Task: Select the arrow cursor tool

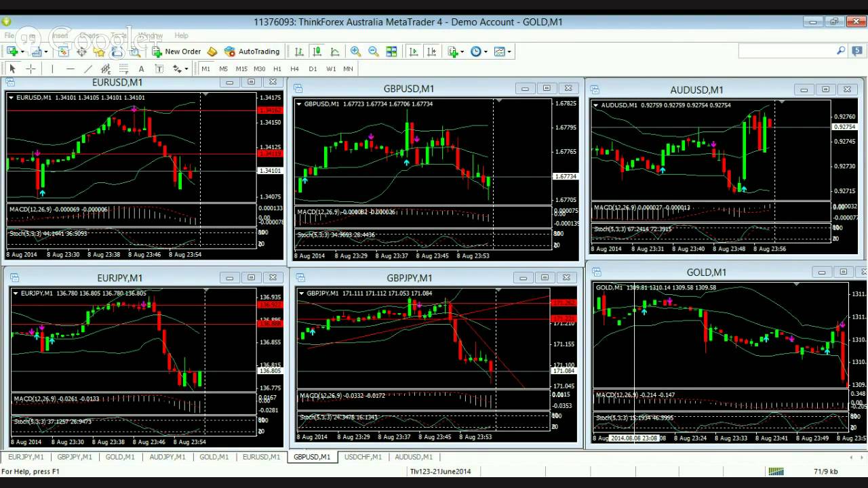Action: [12, 68]
